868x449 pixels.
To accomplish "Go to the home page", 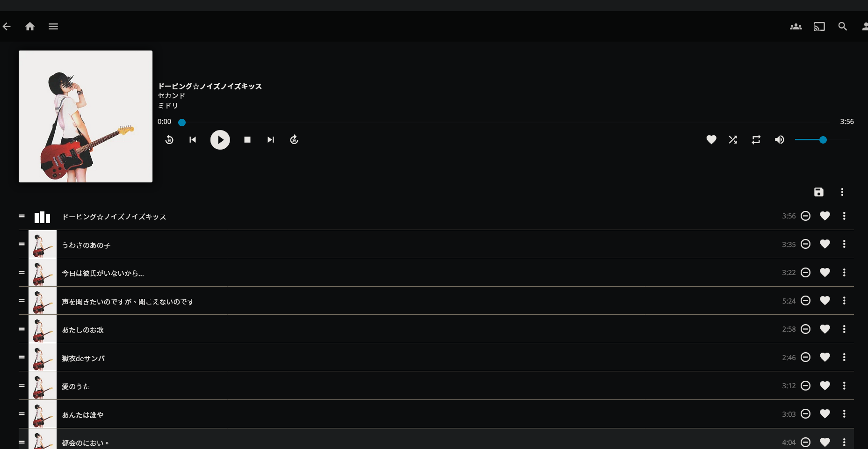I will [30, 27].
